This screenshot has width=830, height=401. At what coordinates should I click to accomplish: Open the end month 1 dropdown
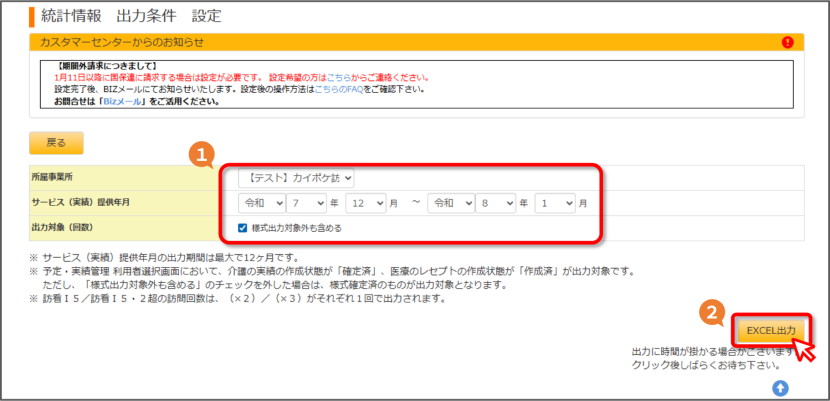tap(555, 203)
